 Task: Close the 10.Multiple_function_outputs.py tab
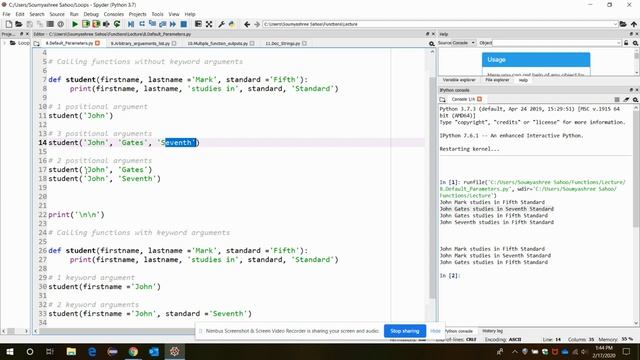point(252,43)
